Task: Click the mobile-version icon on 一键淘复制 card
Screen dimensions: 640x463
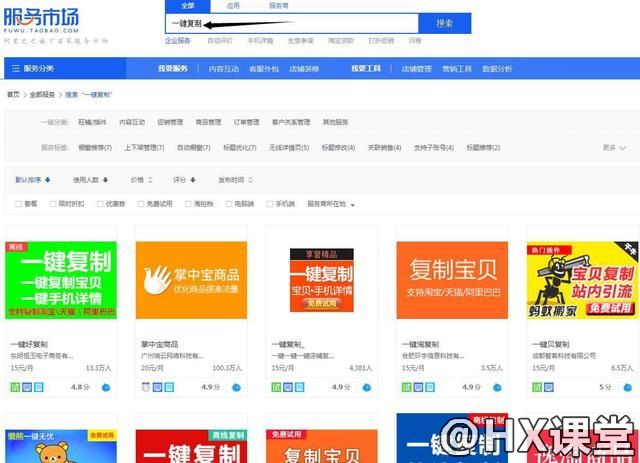Action: click(x=430, y=387)
